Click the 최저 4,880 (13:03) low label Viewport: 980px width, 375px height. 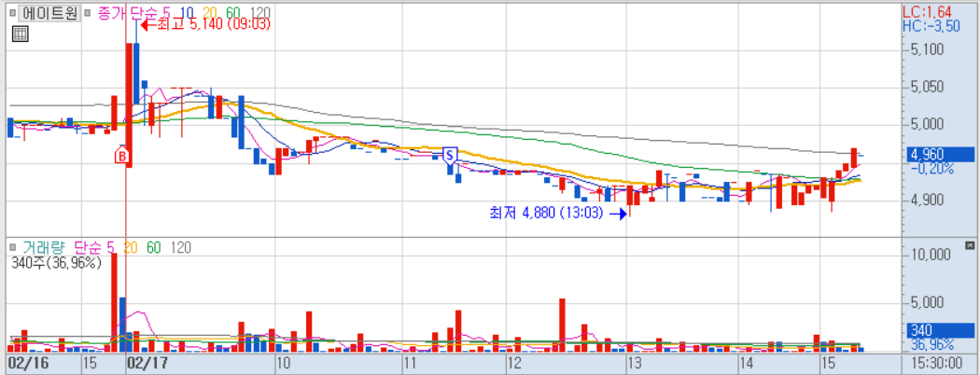[546, 214]
